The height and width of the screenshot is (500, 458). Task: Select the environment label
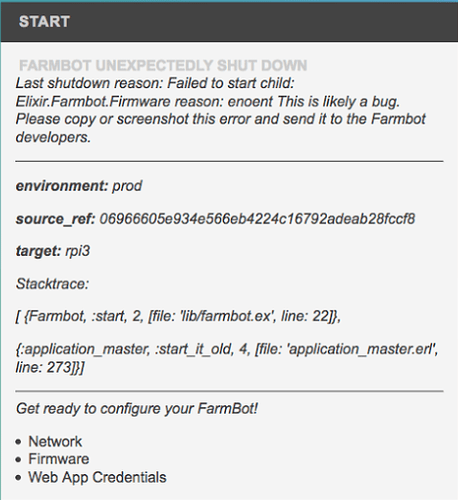[x=62, y=186]
